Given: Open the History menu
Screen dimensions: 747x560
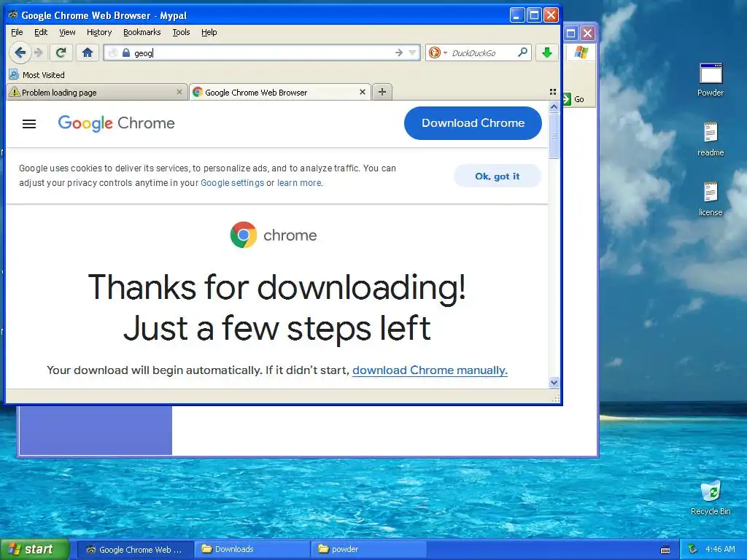Looking at the screenshot, I should tap(99, 32).
